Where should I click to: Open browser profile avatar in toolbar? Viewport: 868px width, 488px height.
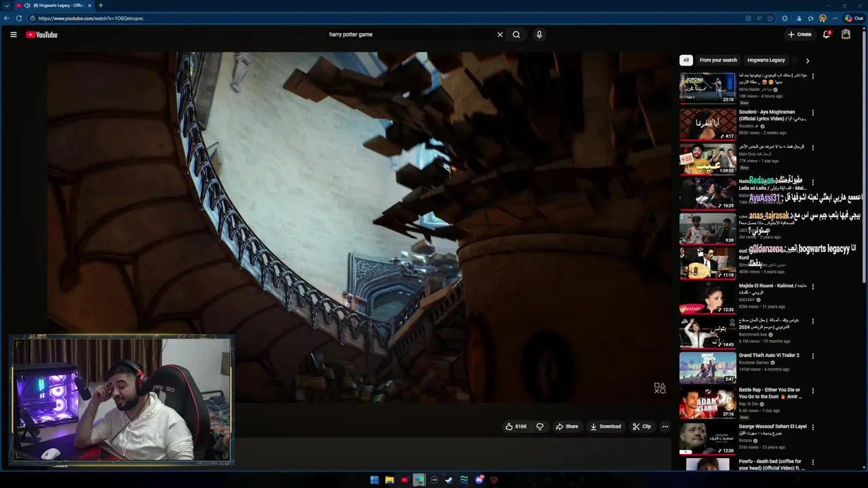click(823, 18)
